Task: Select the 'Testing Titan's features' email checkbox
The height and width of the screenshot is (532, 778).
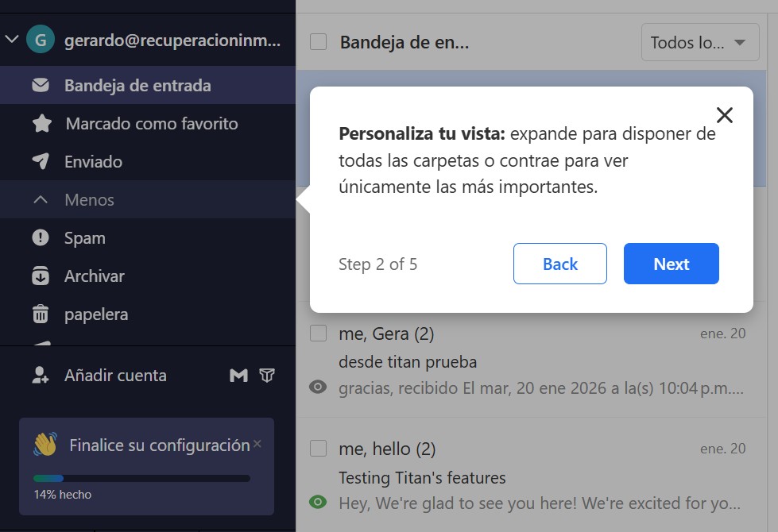Action: click(319, 449)
